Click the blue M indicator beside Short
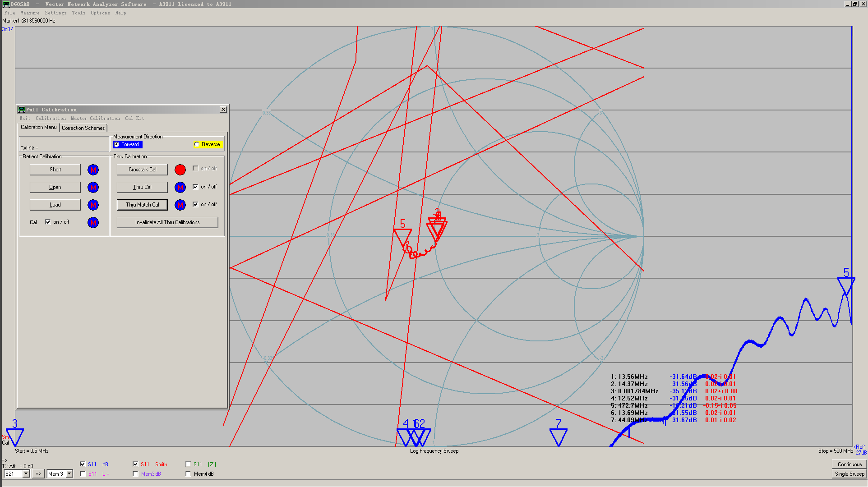 tap(93, 170)
